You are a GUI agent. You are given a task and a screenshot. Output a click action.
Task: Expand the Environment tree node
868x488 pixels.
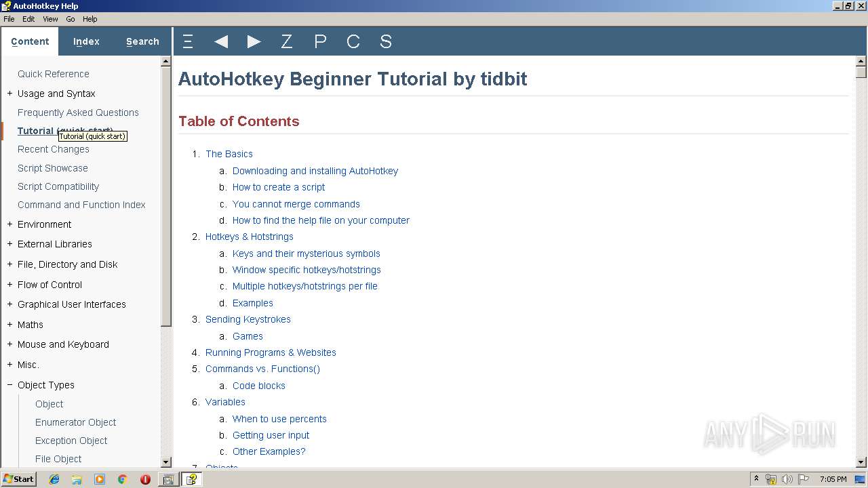coord(9,224)
